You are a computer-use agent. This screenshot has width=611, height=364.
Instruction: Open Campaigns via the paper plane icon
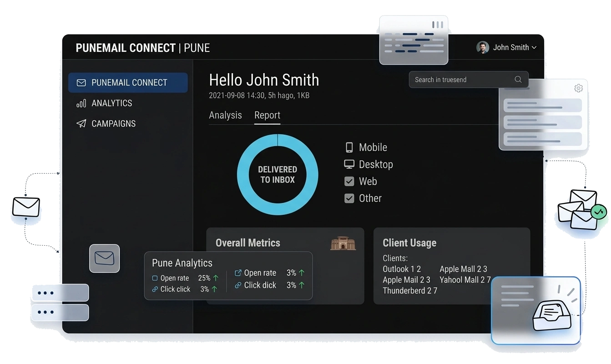81,124
